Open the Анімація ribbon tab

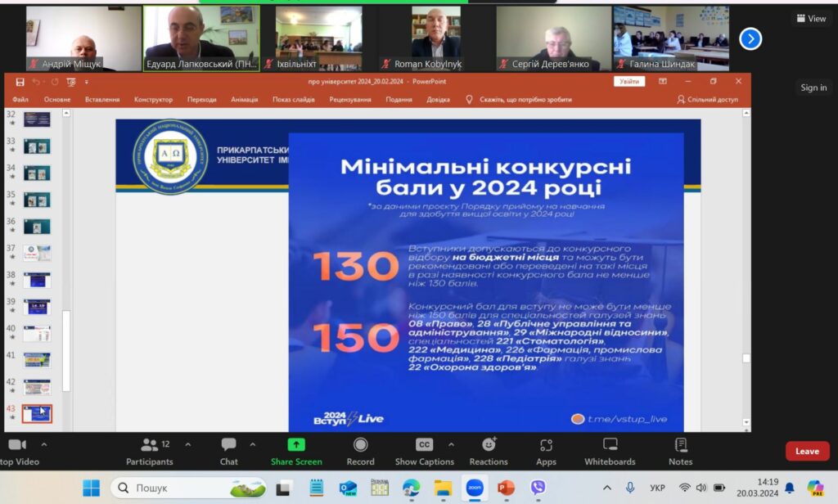pos(244,100)
